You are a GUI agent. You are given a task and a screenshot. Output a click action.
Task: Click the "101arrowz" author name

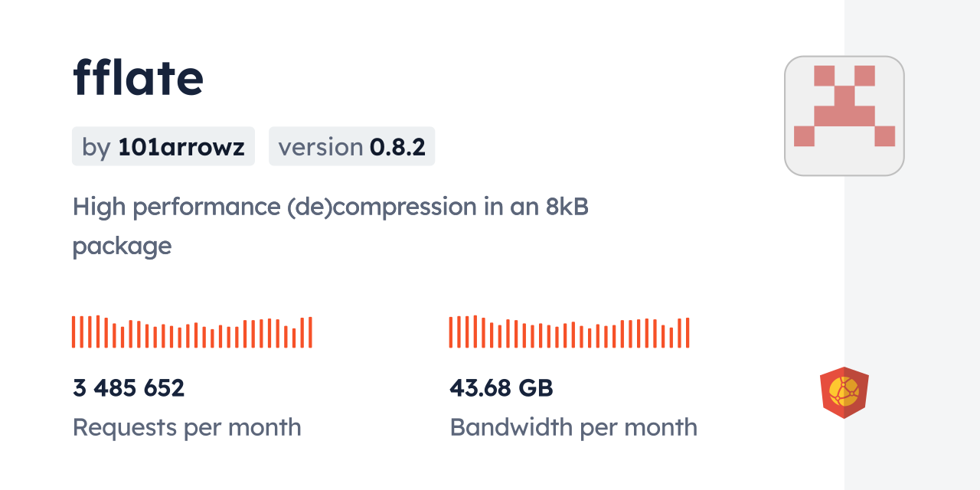click(181, 147)
